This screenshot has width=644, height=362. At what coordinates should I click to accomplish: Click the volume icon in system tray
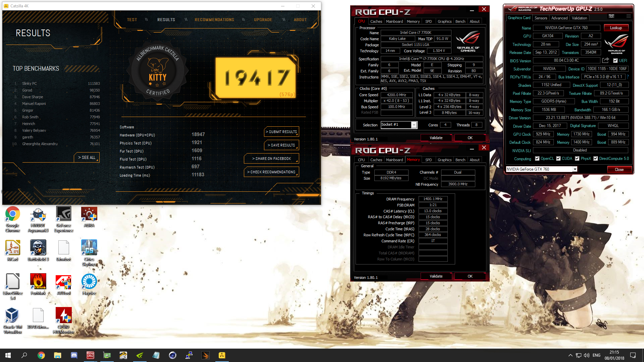[587, 355]
